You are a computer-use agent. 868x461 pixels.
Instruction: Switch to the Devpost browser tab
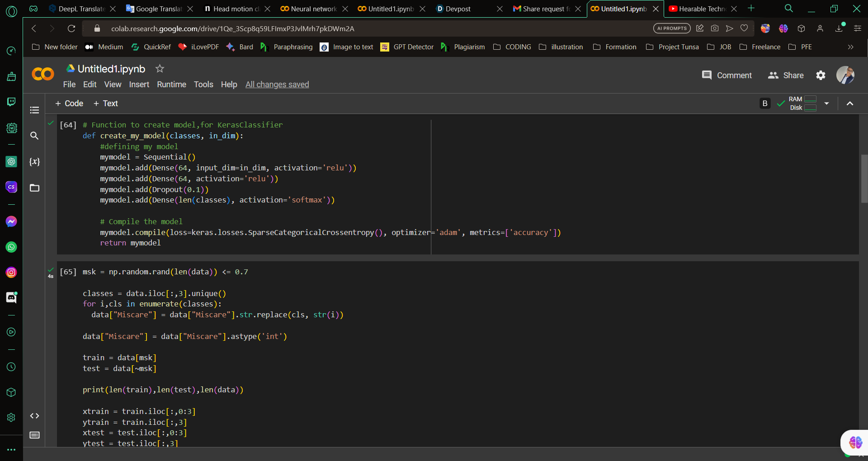(458, 9)
